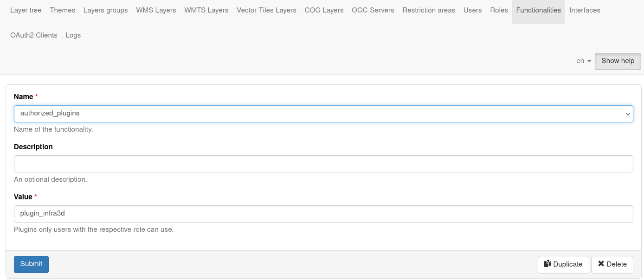Open the 'en' language selector dropdown
The height and width of the screenshot is (280, 644).
(x=583, y=61)
